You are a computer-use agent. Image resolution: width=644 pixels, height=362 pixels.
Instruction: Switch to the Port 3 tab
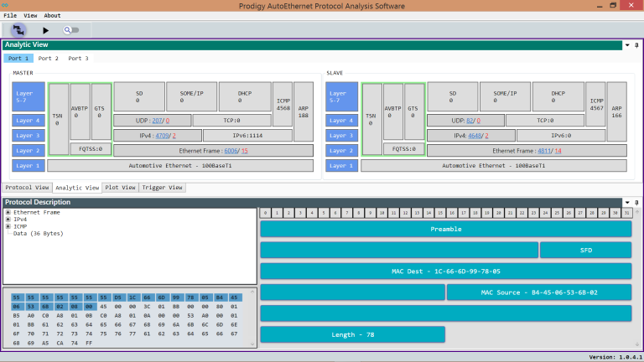click(x=78, y=59)
